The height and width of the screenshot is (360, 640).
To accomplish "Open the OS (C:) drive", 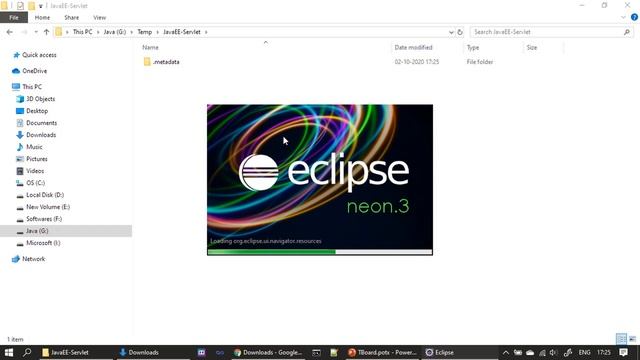I will (36, 183).
